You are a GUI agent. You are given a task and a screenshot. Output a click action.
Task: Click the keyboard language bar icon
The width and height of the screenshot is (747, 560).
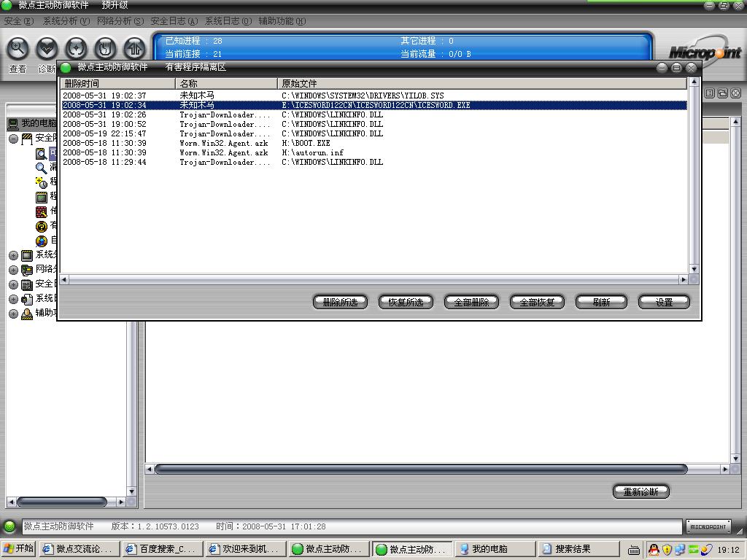point(634,550)
